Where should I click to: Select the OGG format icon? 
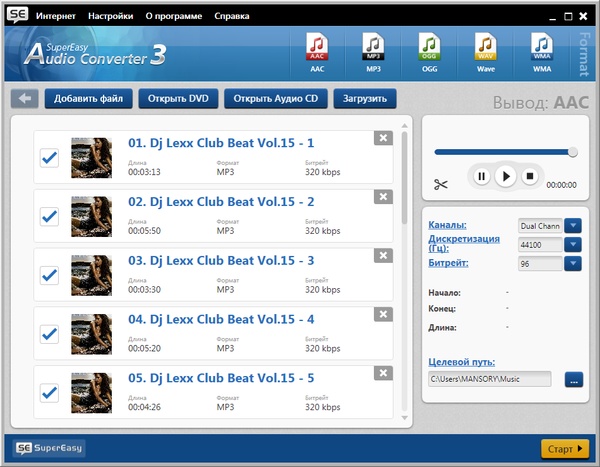429,53
